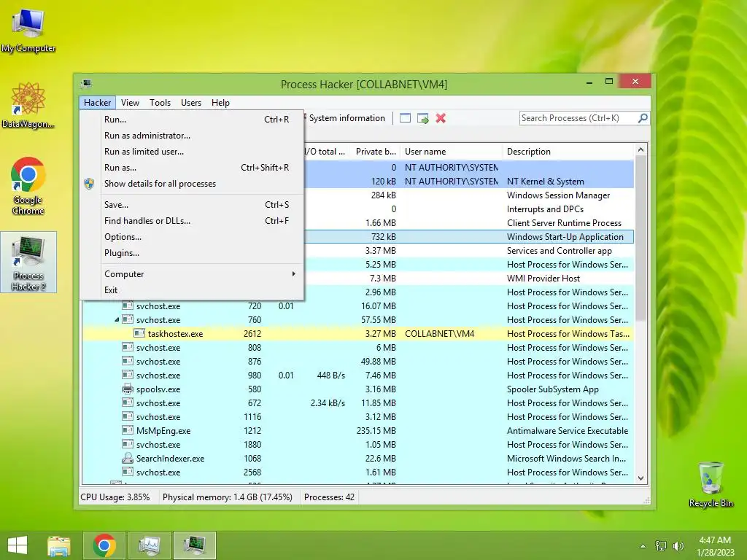Open the system monitor taskbar icon
This screenshot has width=747, height=560.
tap(149, 545)
